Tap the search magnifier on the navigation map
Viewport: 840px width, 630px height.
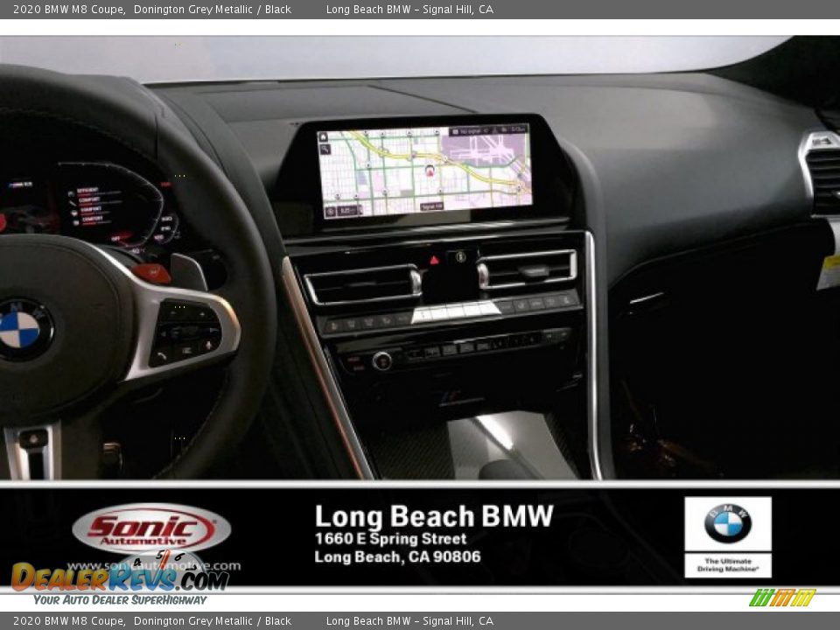pyautogui.click(x=325, y=150)
